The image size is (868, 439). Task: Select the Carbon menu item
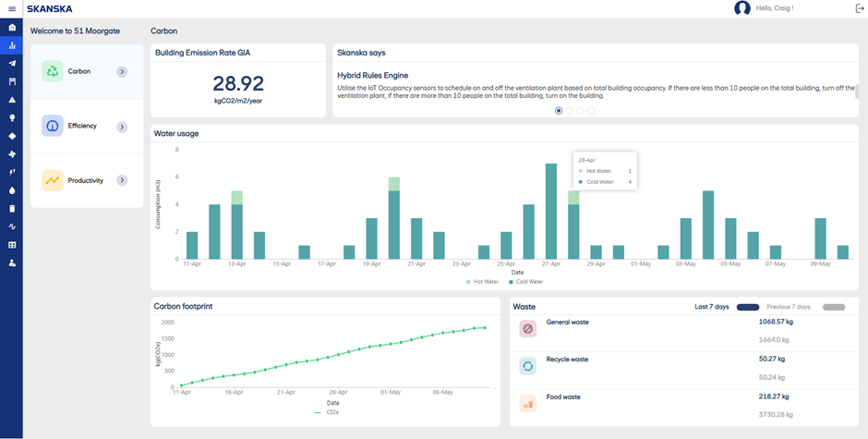[87, 71]
